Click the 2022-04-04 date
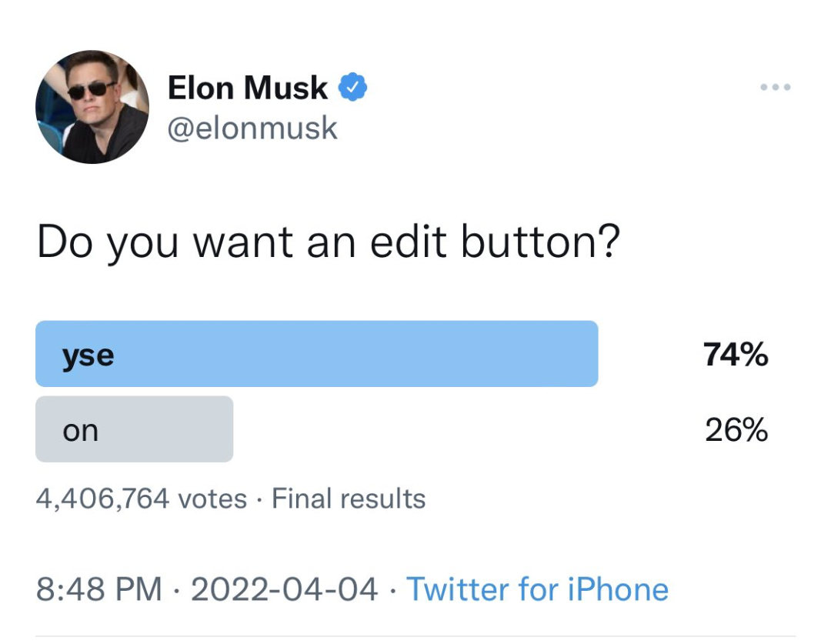This screenshot has height=644, width=831. pyautogui.click(x=284, y=590)
